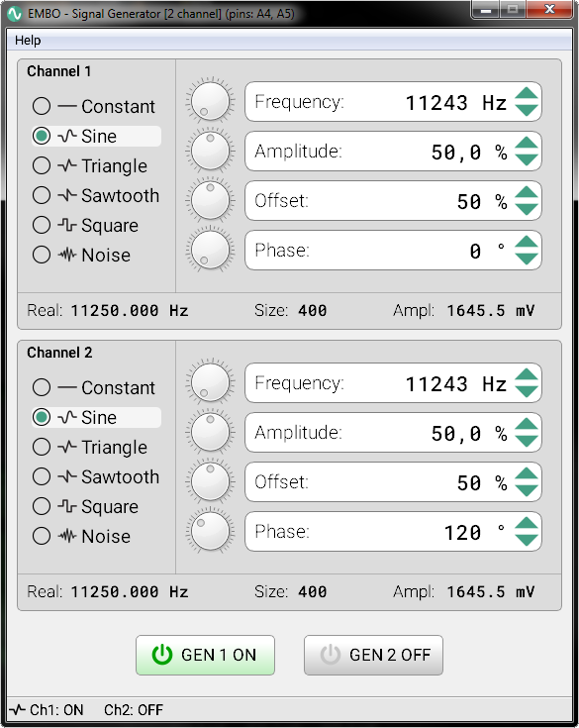Open the Help menu
The width and height of the screenshot is (579, 728).
[28, 41]
